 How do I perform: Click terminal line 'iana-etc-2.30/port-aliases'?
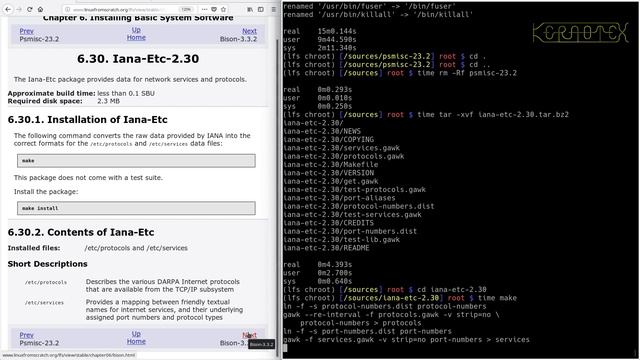click(339, 198)
